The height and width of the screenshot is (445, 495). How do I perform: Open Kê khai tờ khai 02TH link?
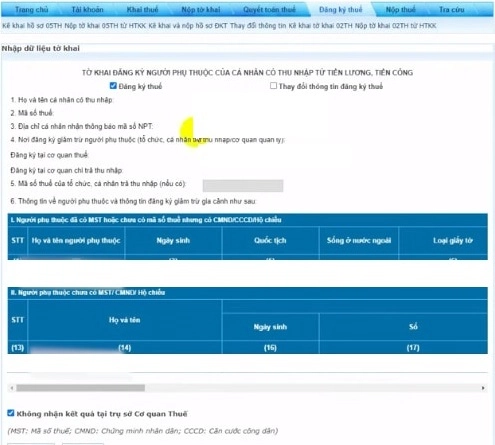pyautogui.click(x=320, y=26)
